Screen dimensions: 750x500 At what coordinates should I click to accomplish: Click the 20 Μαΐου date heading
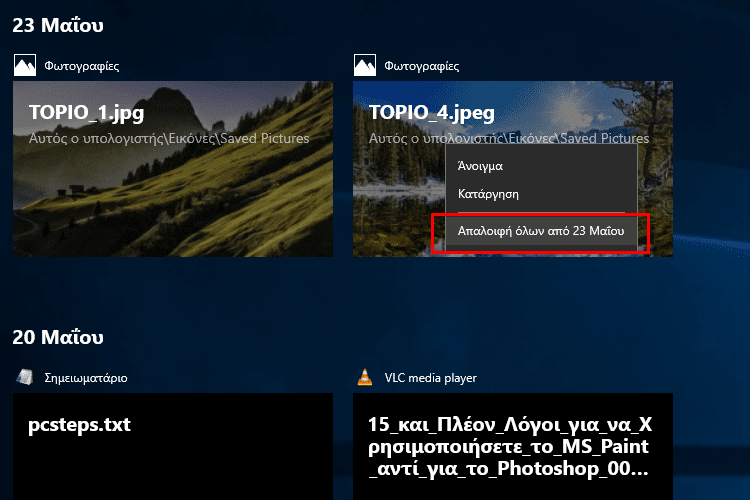[x=58, y=337]
